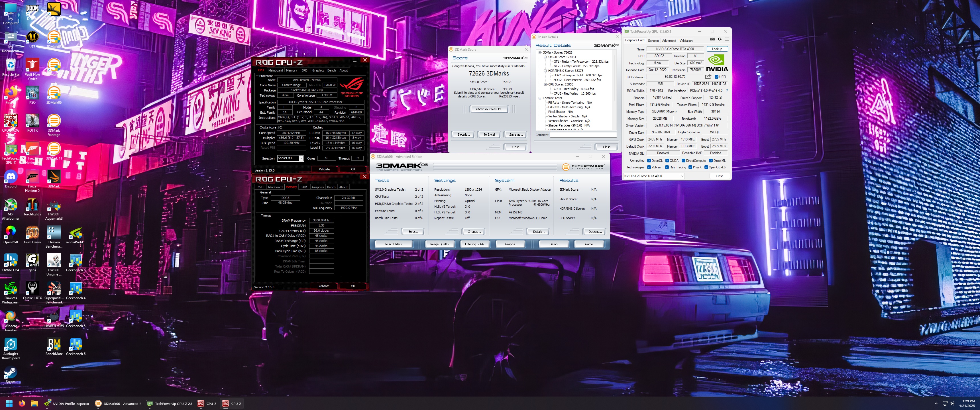The image size is (980, 410).
Task: Open Mainboard tab in upper CPU-Z window
Action: pos(276,70)
